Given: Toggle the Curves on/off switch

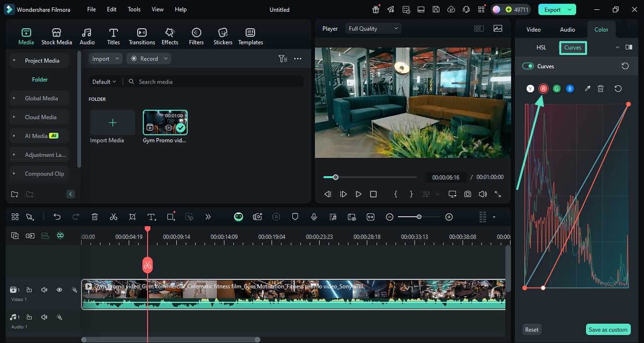Looking at the screenshot, I should [528, 66].
